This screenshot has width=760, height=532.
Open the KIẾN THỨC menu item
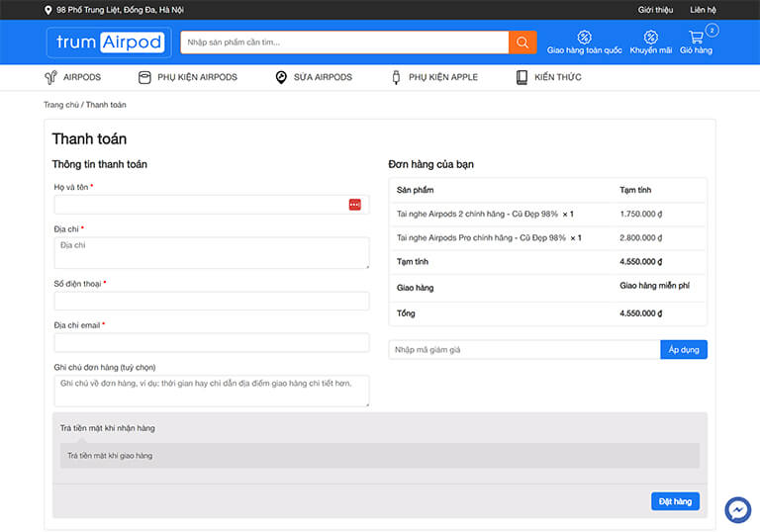548,77
